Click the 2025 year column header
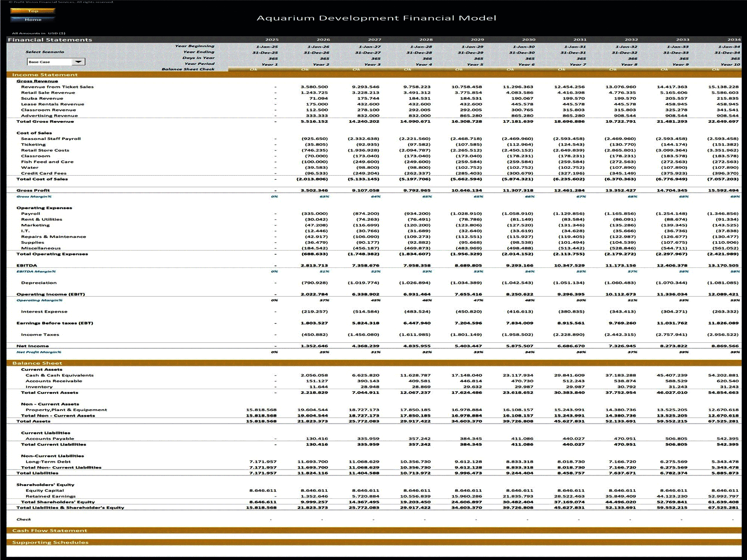747x560 pixels. coord(272,40)
